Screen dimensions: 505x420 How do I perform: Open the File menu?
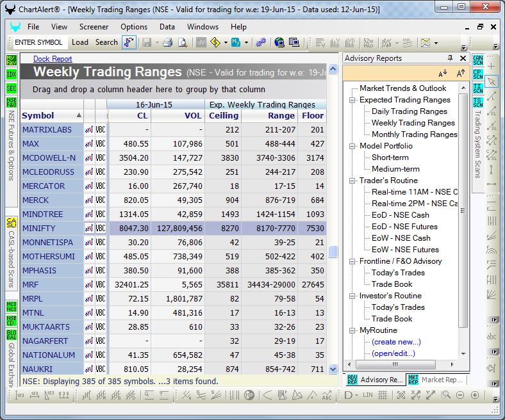(33, 27)
